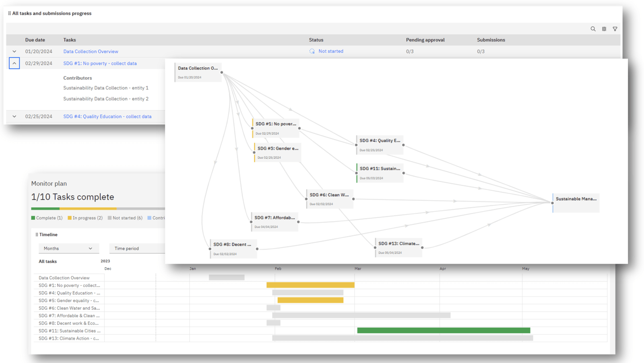644x363 pixels.
Task: Click the 01/20/2024 due date cell
Action: 39,52
